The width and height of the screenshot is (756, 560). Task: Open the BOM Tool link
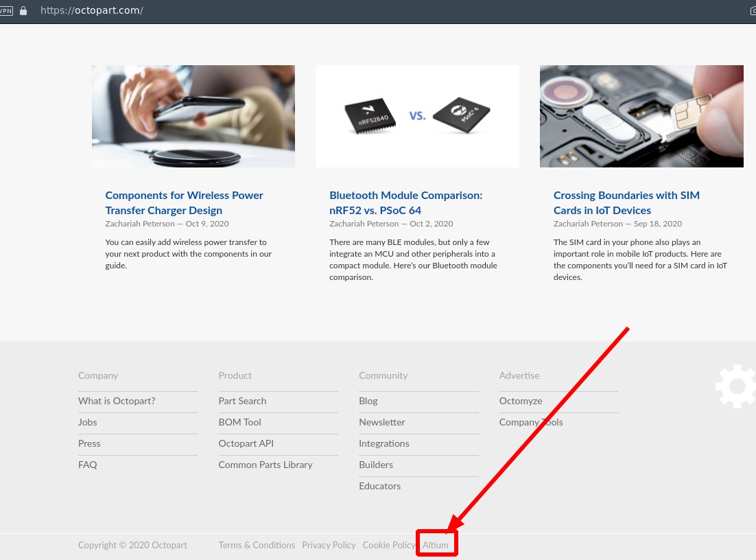239,422
